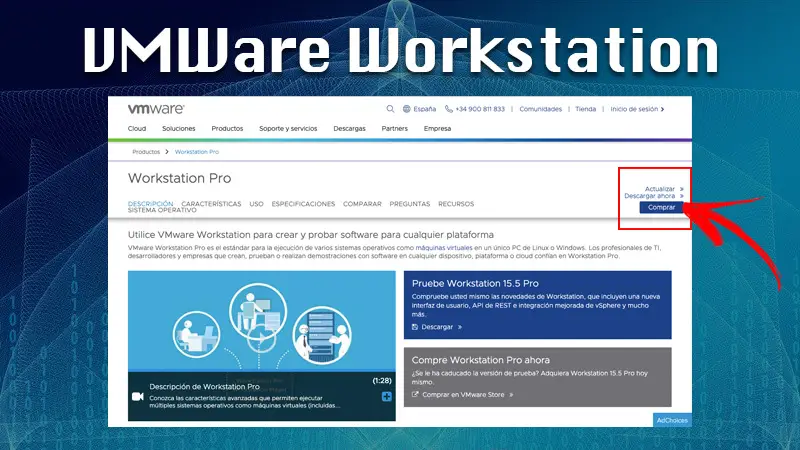
Task: Open ESPECIFICACIONES tab
Action: 303,204
